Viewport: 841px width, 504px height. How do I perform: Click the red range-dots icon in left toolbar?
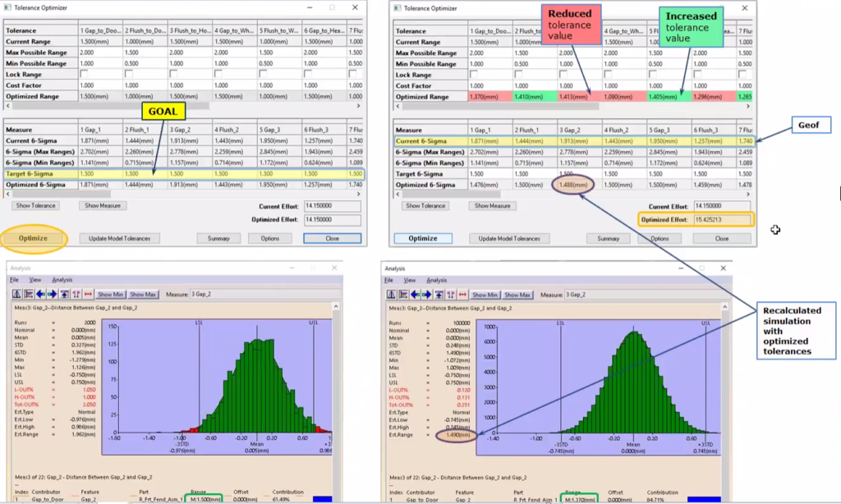tap(89, 294)
